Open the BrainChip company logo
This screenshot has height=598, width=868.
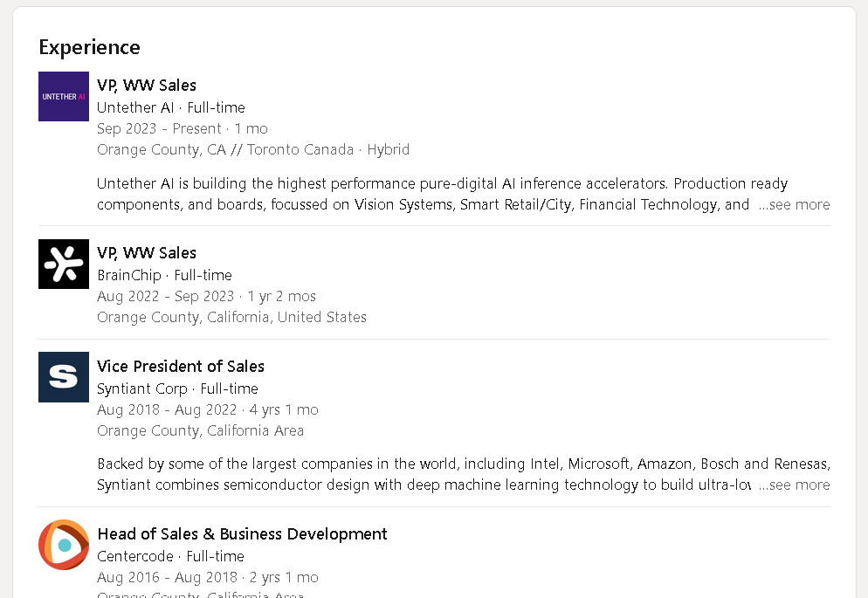tap(64, 264)
